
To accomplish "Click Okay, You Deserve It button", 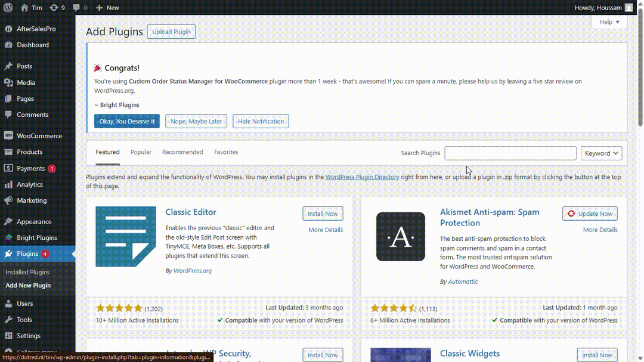I will pos(127,121).
